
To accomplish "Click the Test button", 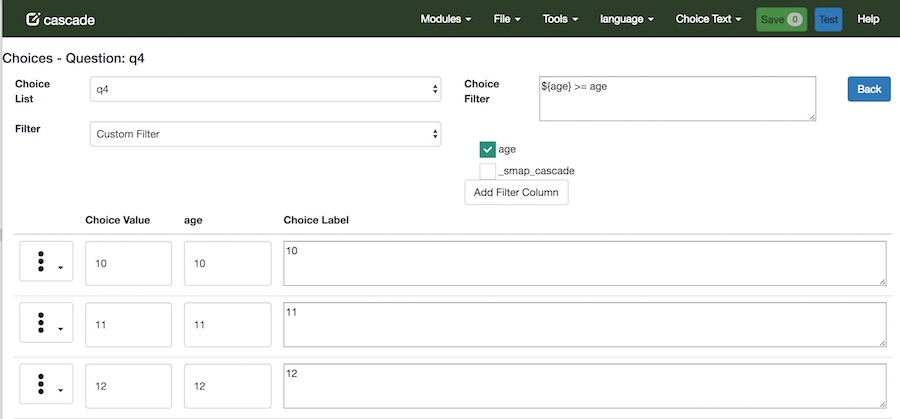I will (828, 19).
